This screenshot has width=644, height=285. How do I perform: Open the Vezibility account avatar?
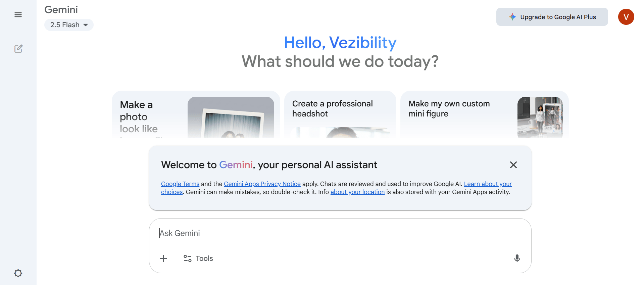(x=626, y=17)
